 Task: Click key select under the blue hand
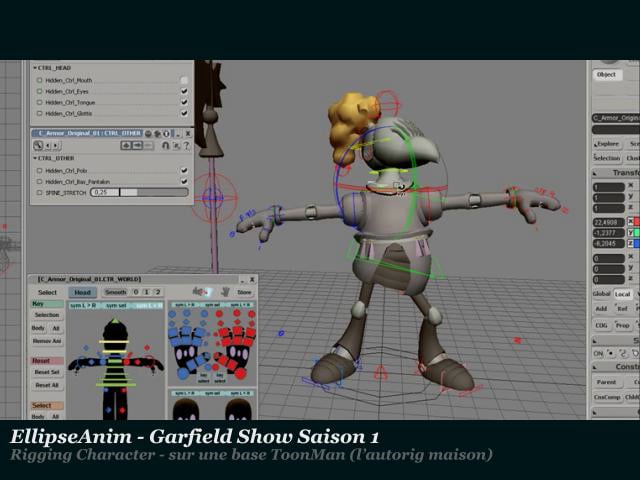(203, 378)
